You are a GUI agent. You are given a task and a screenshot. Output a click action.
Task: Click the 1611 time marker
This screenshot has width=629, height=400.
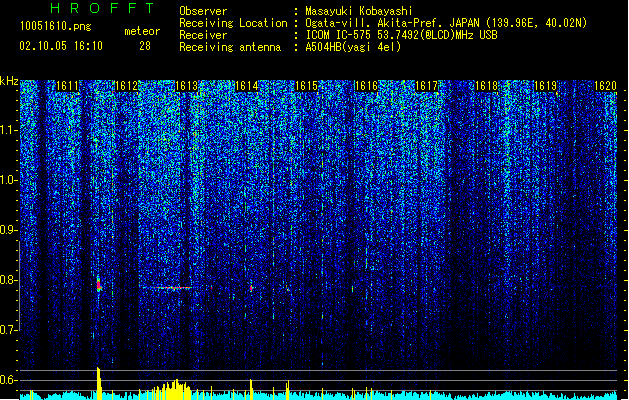point(67,86)
